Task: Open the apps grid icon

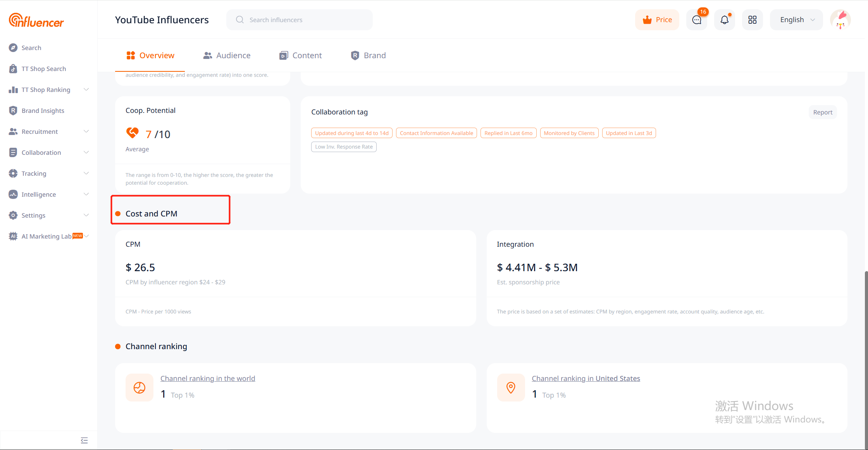Action: 752,20
